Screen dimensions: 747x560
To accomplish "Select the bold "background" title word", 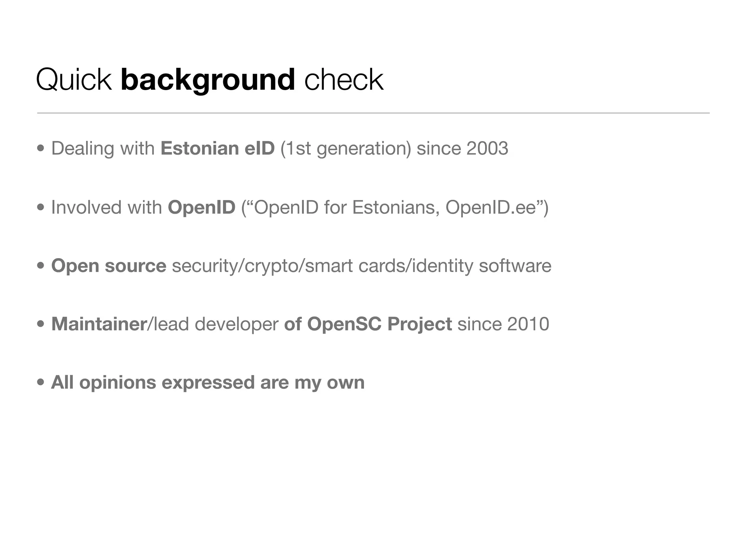I will pos(208,79).
